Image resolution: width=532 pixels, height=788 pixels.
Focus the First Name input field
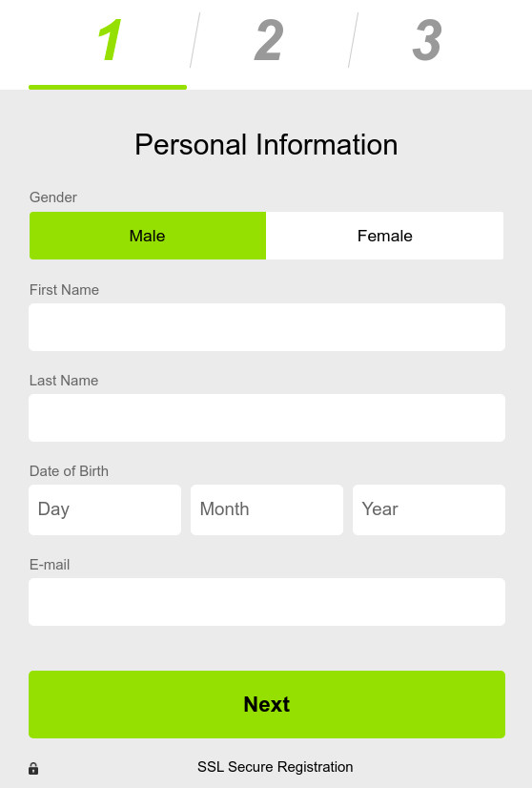pos(267,327)
